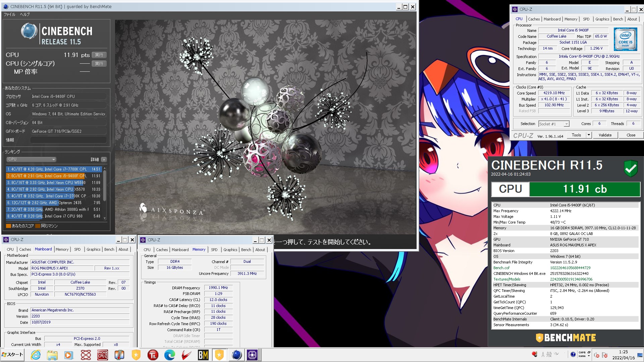This screenshot has height=362, width=644.
Task: Select Bench tab in memory CPU-Z window
Action: (x=246, y=250)
